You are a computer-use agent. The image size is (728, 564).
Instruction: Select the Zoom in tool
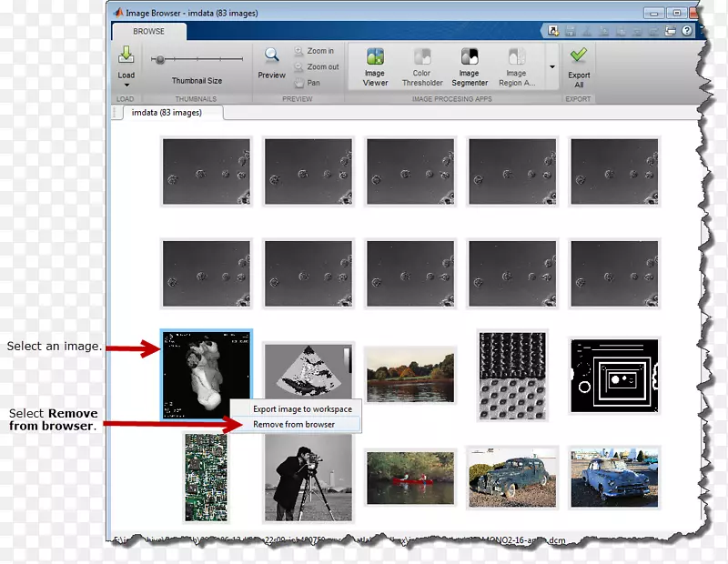(x=313, y=52)
